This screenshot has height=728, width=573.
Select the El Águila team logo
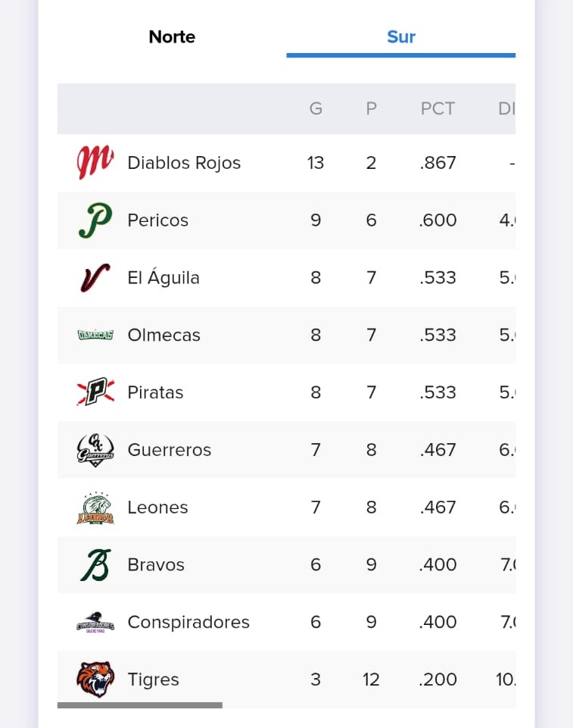pyautogui.click(x=95, y=278)
